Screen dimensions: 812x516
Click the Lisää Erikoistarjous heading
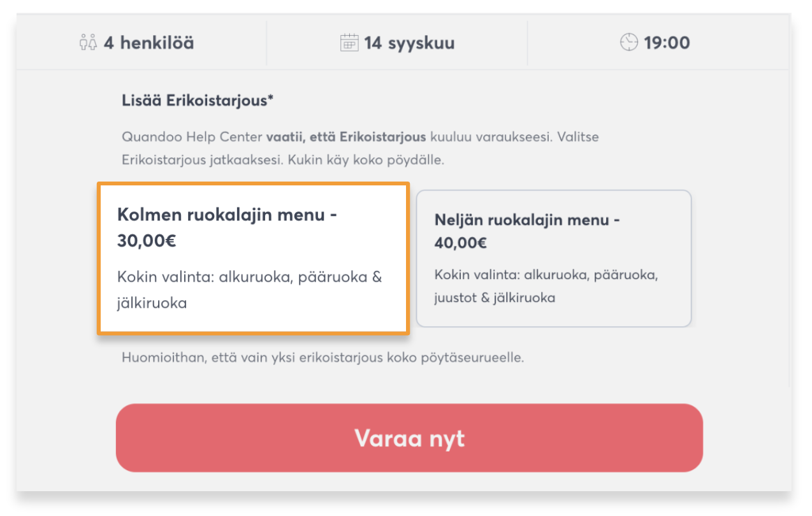[198, 101]
